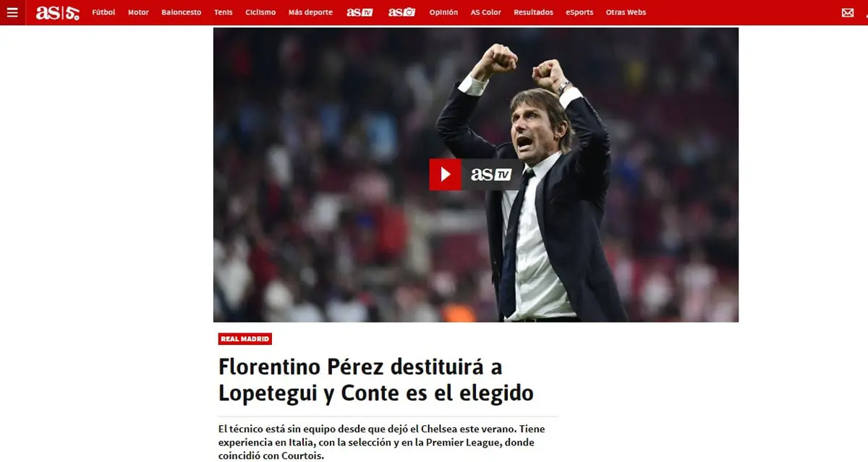Open the Opinión section
The height and width of the screenshot is (462, 868).
coord(443,12)
